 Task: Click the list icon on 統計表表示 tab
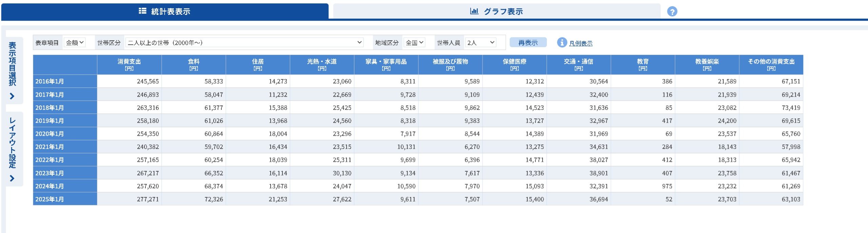[x=142, y=11]
